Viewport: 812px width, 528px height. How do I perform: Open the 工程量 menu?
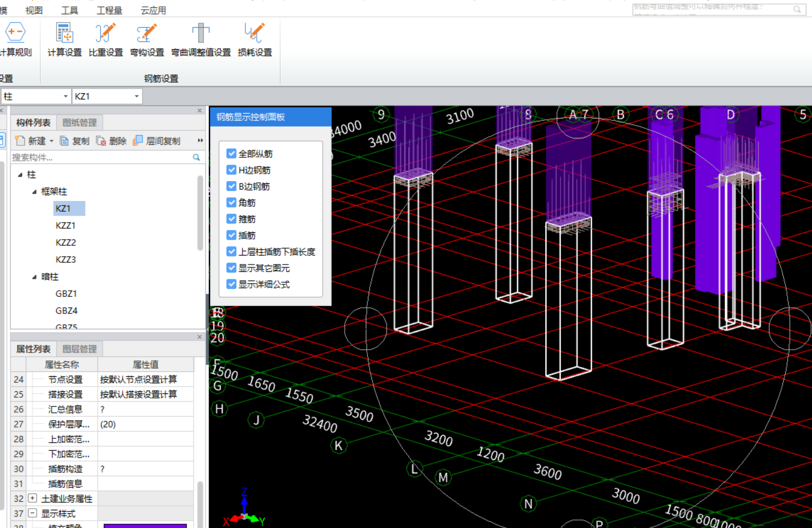(110, 10)
